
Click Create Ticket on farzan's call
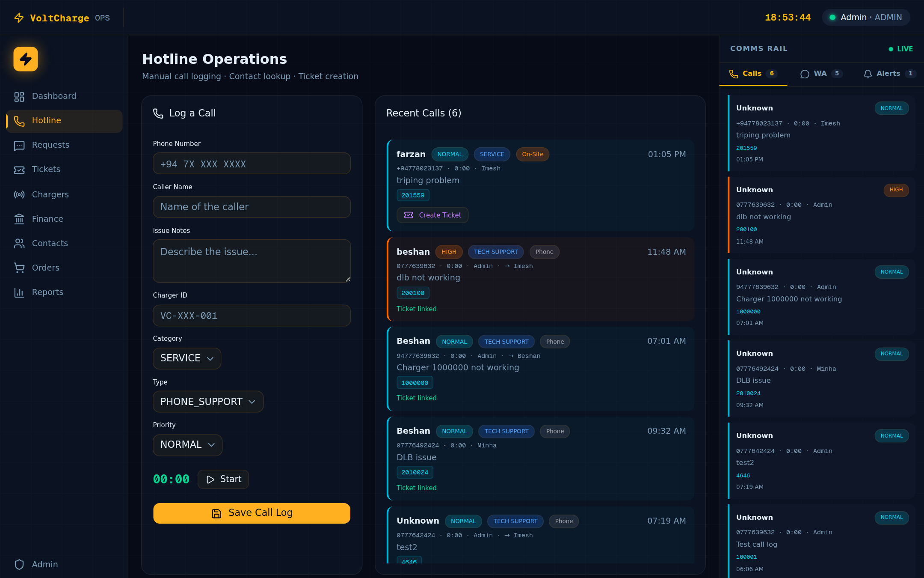point(432,215)
